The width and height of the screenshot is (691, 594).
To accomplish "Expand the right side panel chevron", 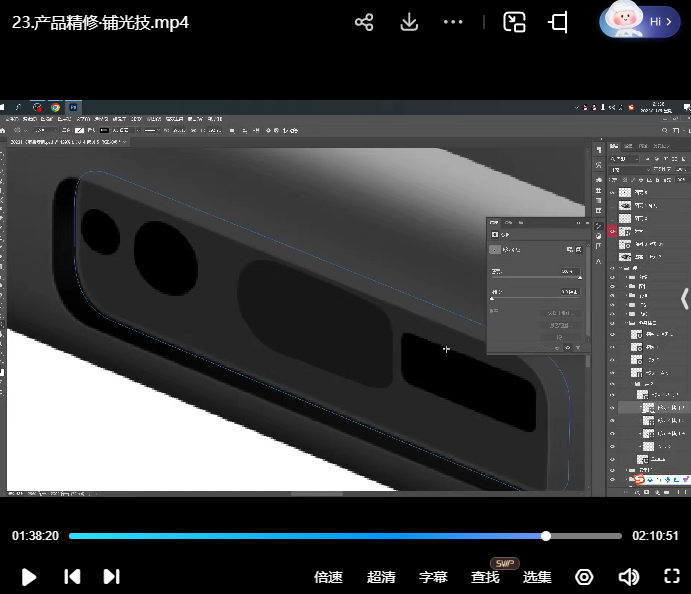I will tap(684, 298).
